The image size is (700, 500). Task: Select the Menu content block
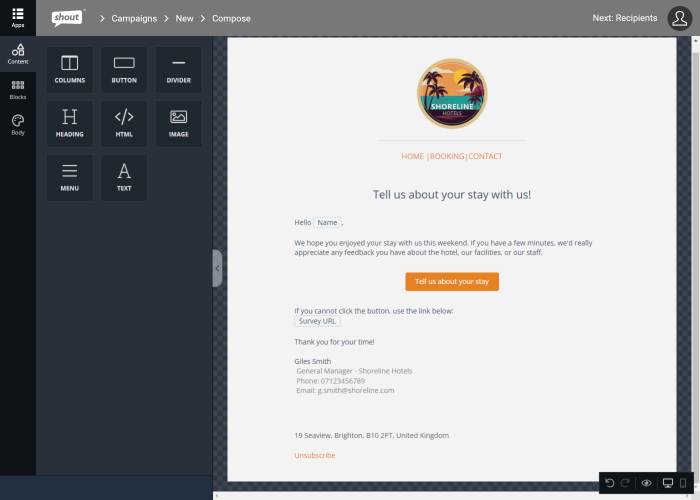tap(70, 177)
